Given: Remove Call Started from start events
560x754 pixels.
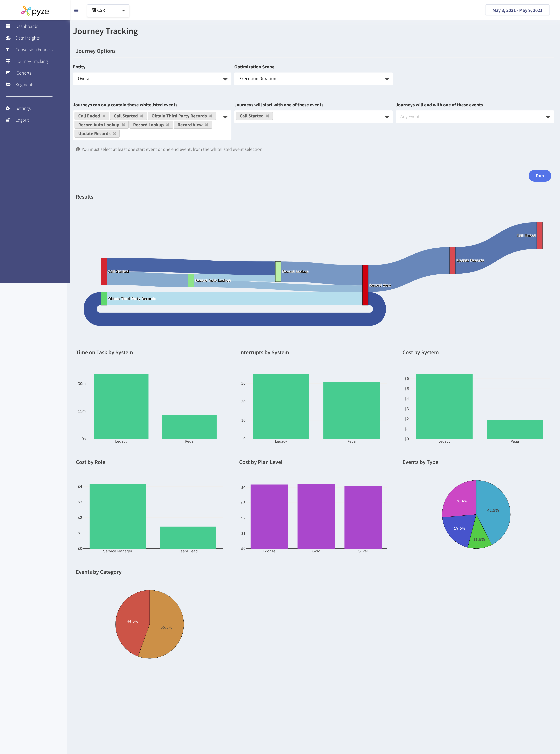Looking at the screenshot, I should click(x=268, y=116).
